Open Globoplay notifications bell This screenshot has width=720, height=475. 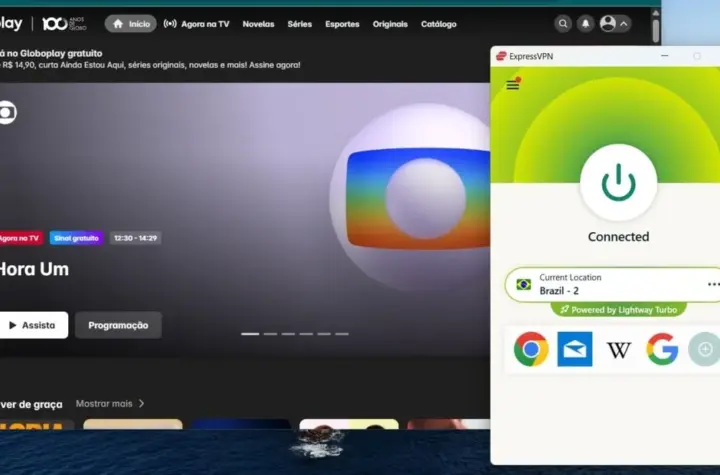[x=585, y=24]
